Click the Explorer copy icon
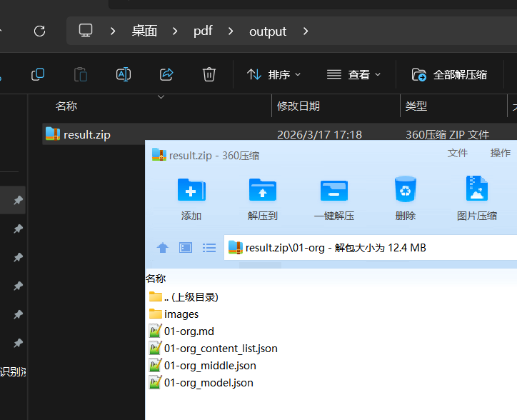 pos(38,74)
